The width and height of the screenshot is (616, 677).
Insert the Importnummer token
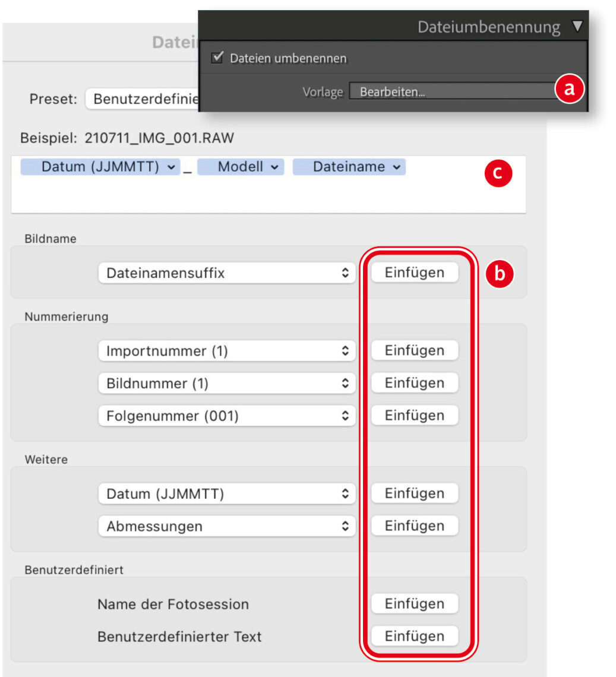pyautogui.click(x=415, y=350)
